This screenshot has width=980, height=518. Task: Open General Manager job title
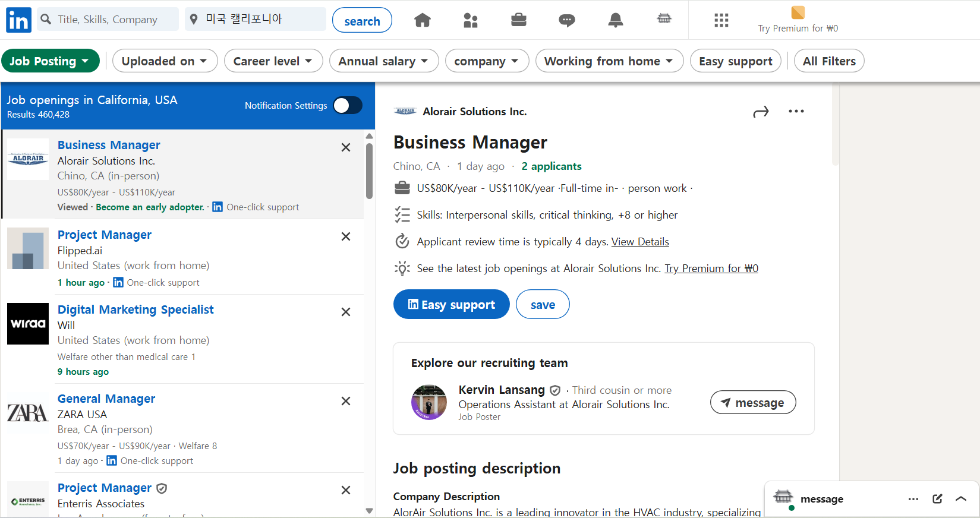click(106, 399)
